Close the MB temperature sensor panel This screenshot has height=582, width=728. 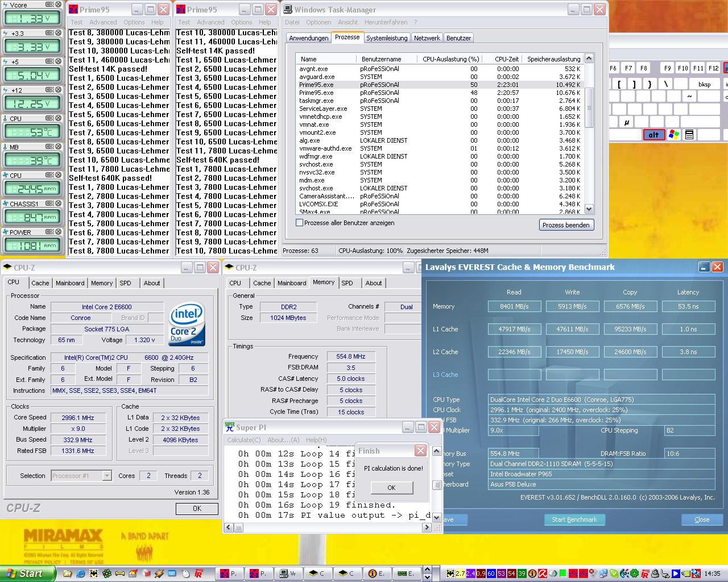58,147
